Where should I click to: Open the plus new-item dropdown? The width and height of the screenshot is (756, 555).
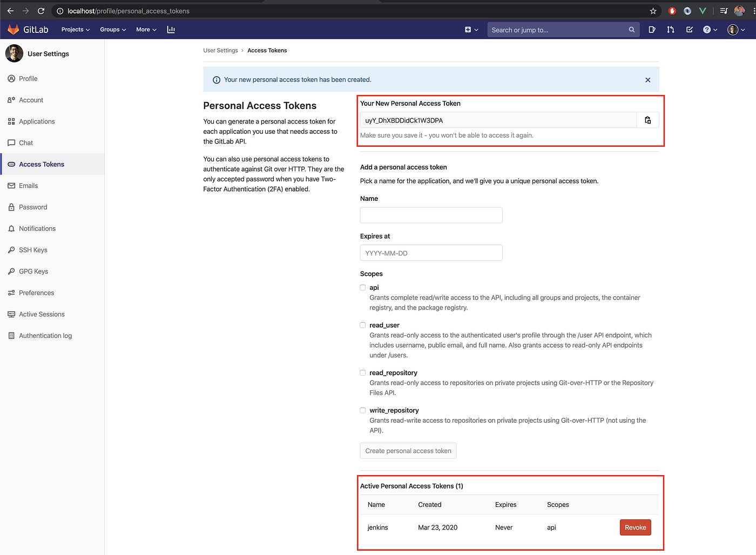[471, 30]
